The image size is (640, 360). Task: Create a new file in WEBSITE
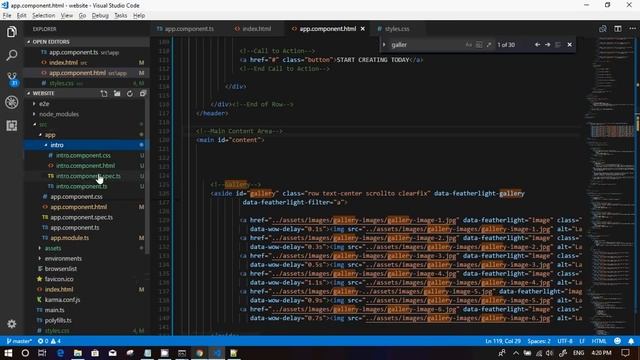pyautogui.click(x=104, y=93)
